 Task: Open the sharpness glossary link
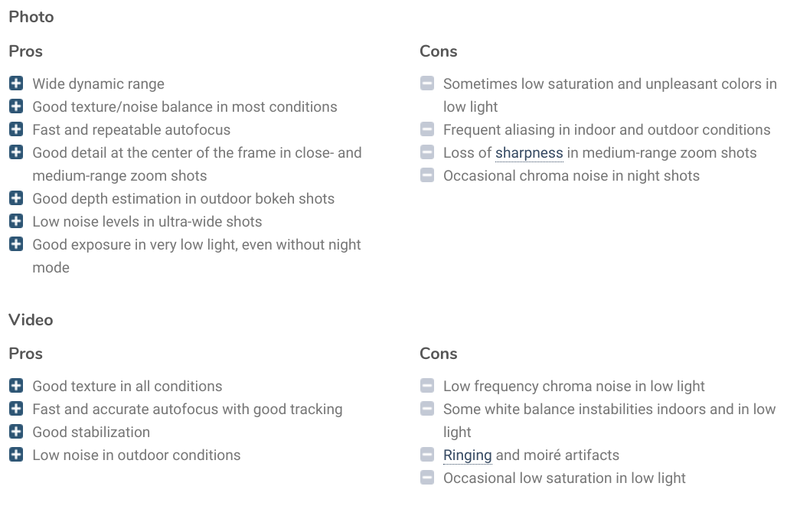click(x=529, y=153)
